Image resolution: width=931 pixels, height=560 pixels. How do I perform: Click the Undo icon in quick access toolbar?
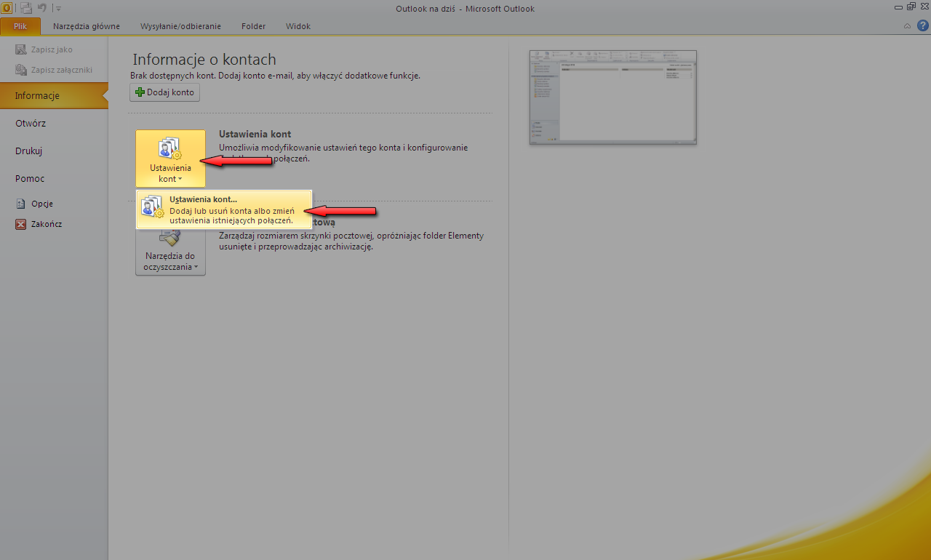42,8
